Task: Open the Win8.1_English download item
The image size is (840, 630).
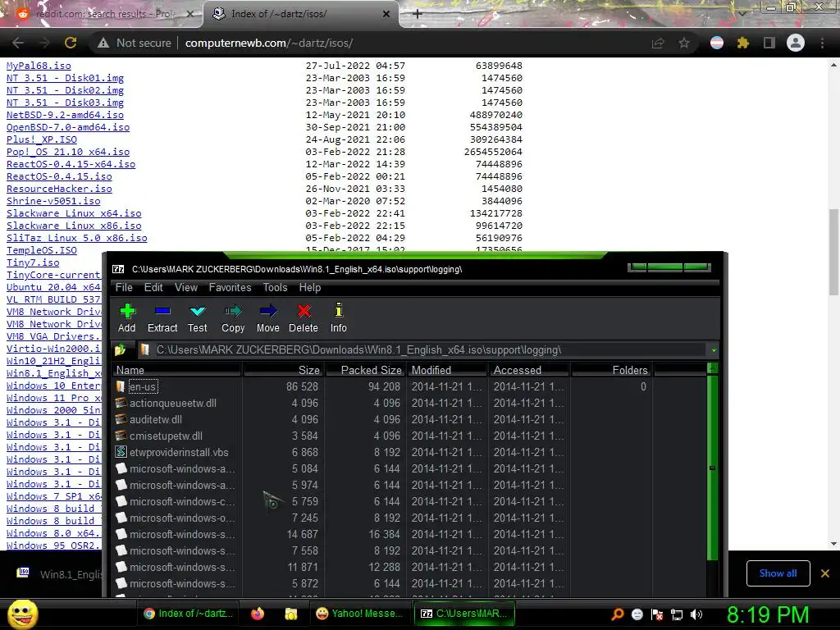Action: (59, 573)
